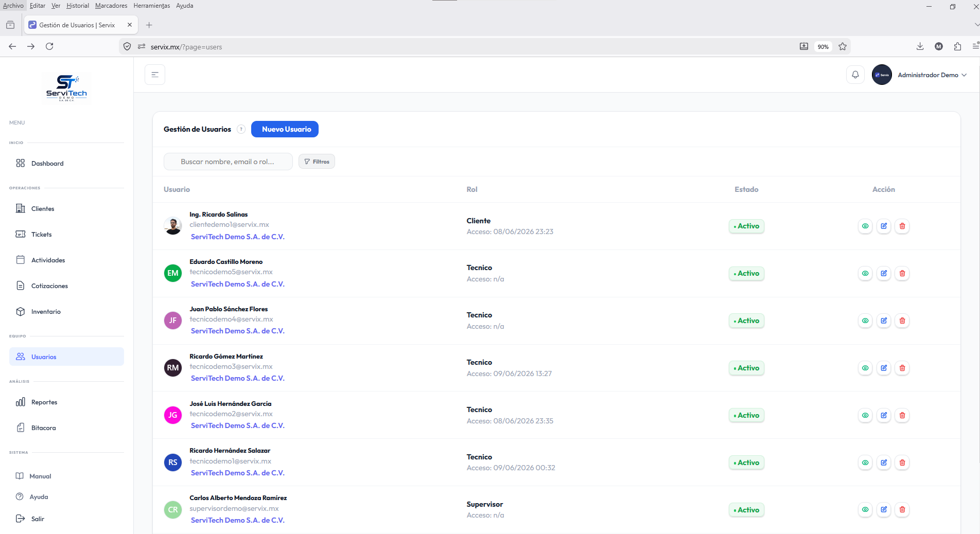980x534 pixels.
Task: Open Herramientas browser menu
Action: tap(152, 6)
